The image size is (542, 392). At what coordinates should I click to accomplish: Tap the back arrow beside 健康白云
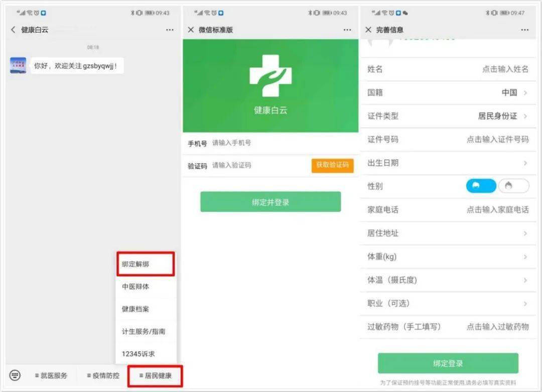point(13,30)
